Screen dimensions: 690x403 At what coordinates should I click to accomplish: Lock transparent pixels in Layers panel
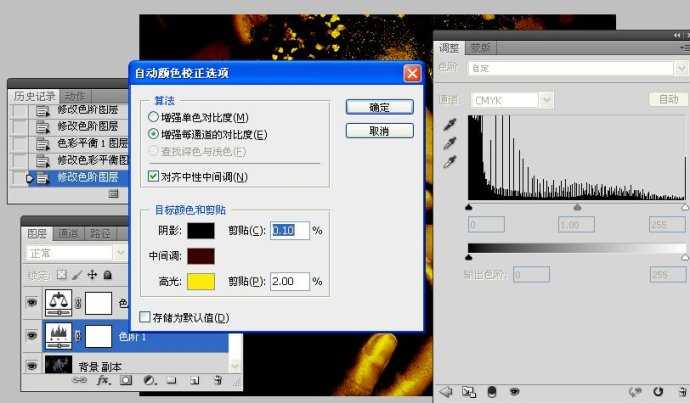(62, 275)
